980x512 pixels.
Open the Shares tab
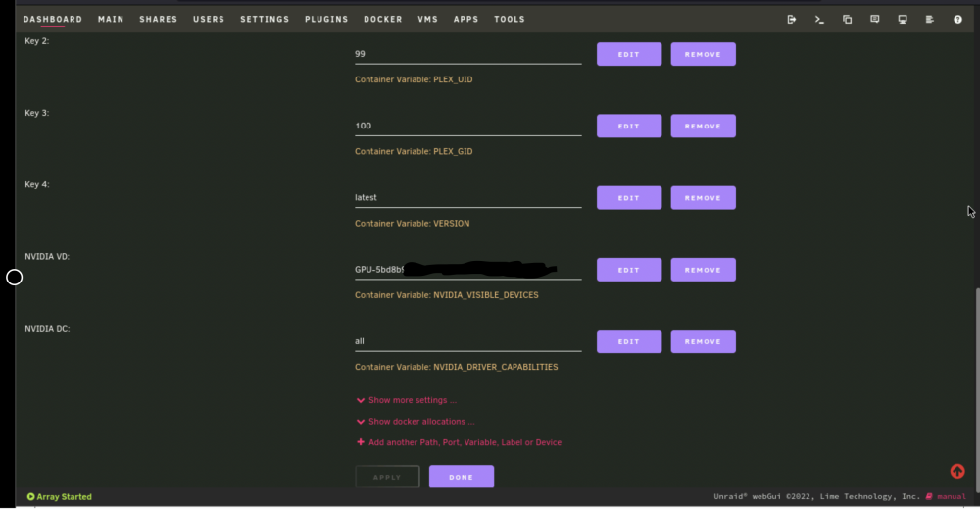(x=158, y=20)
